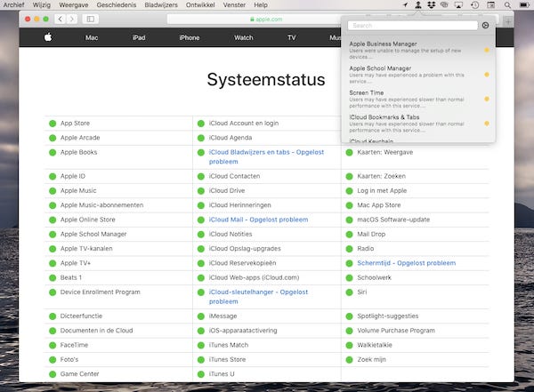Open the Apple logo in site navigation
The width and height of the screenshot is (534, 392).
pos(48,37)
